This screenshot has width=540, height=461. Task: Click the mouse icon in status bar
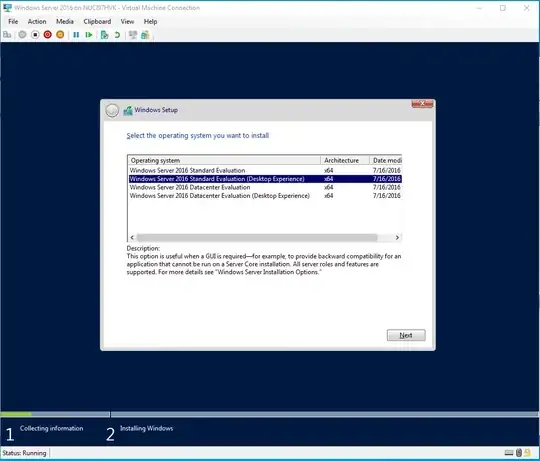coord(519,453)
